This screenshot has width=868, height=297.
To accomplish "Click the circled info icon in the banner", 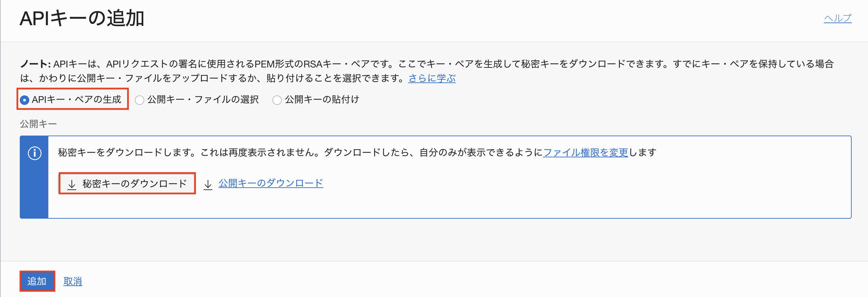I will (34, 153).
